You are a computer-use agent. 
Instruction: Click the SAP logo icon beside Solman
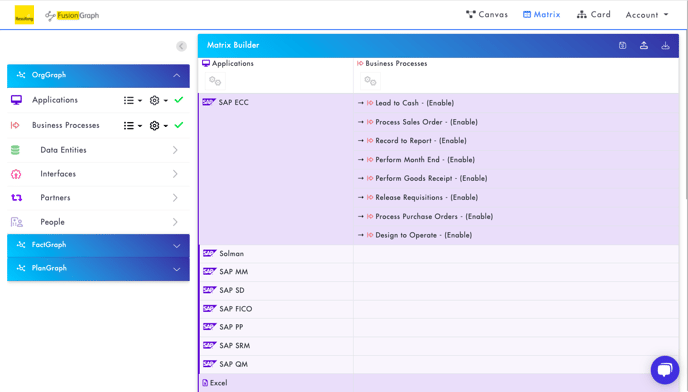[209, 253]
